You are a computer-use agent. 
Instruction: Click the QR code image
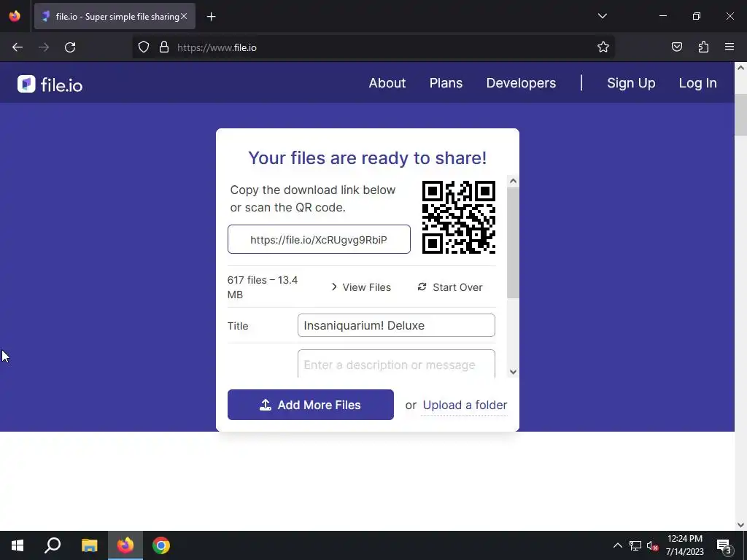459,217
